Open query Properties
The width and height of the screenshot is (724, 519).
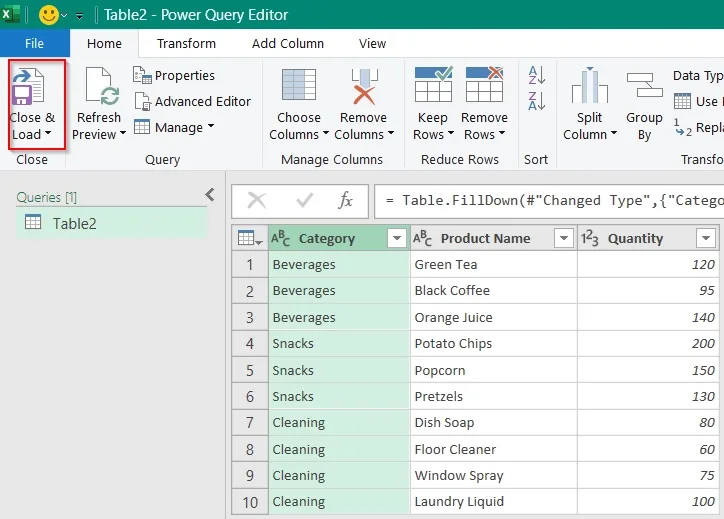pos(174,75)
